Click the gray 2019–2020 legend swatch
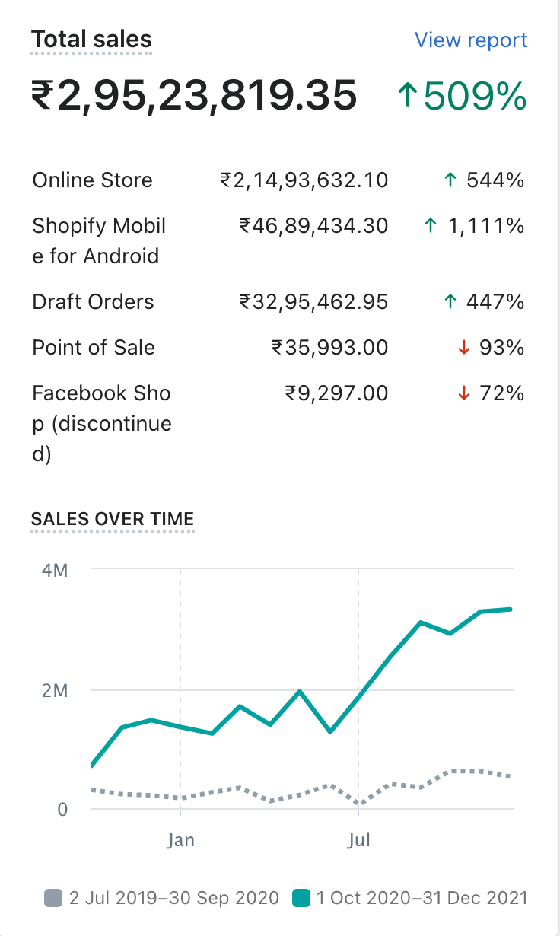 pos(53,898)
